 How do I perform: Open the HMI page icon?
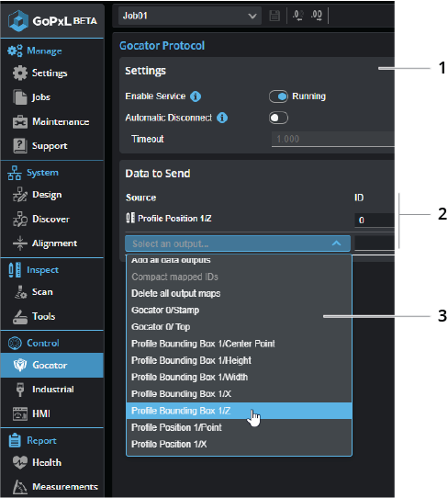20,413
